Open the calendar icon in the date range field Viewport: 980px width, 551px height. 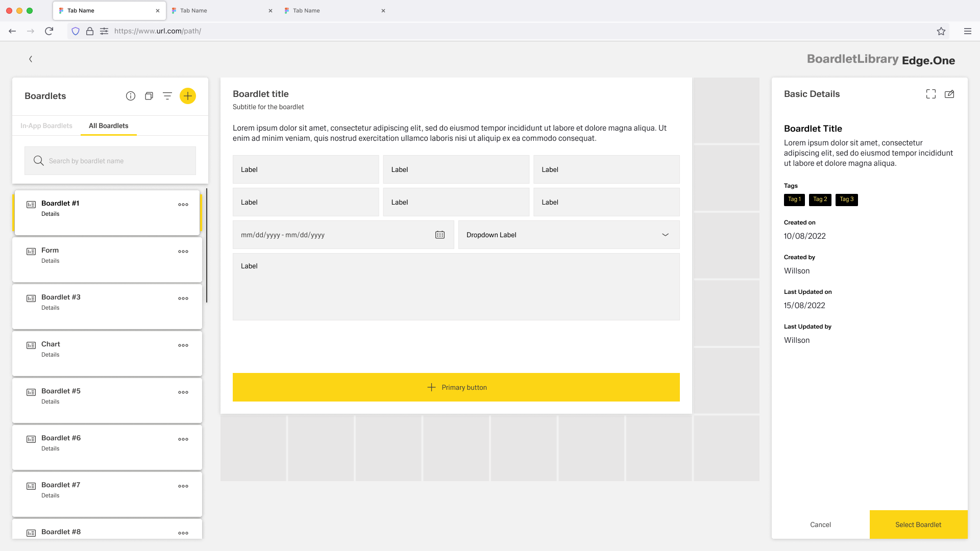(x=439, y=235)
